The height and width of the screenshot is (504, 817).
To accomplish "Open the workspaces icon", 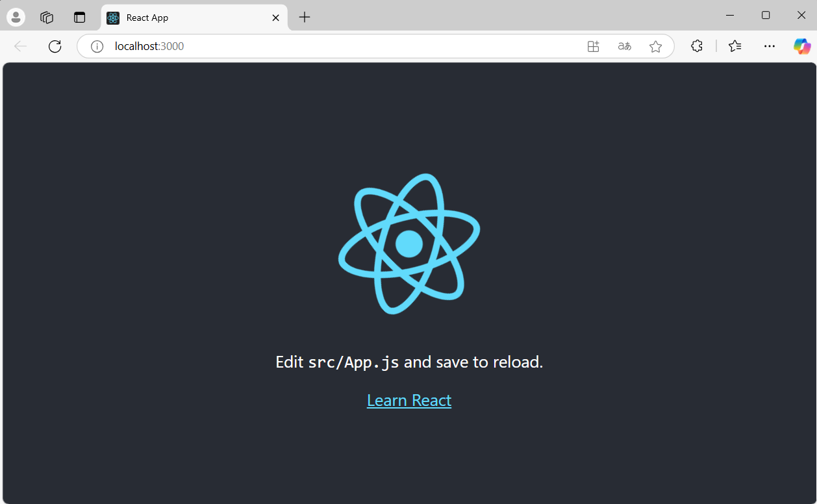I will tap(47, 18).
